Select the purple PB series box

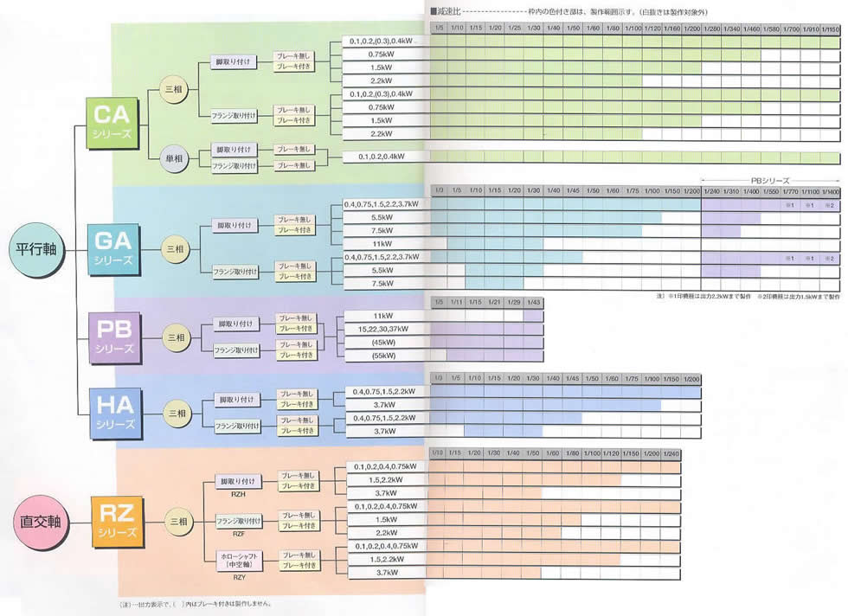coord(115,336)
